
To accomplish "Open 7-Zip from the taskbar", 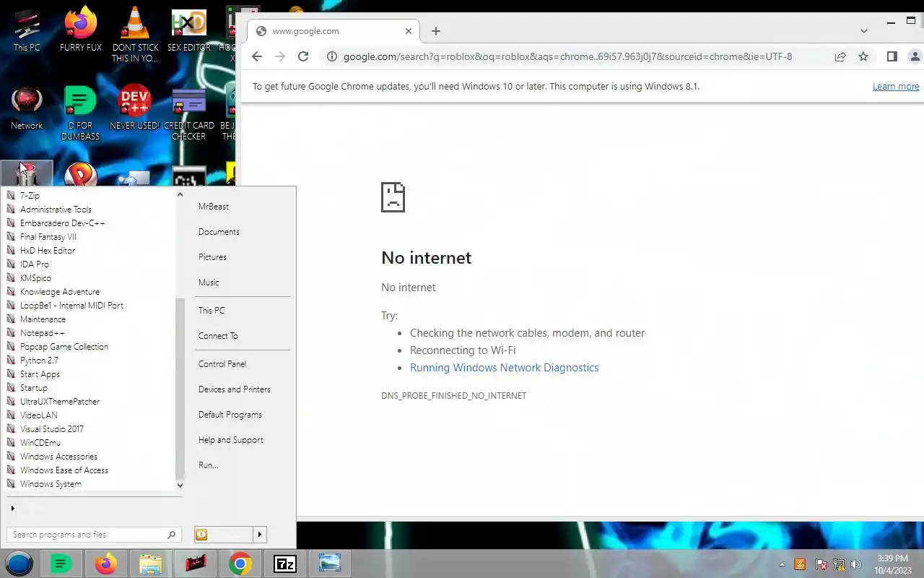I will [285, 564].
